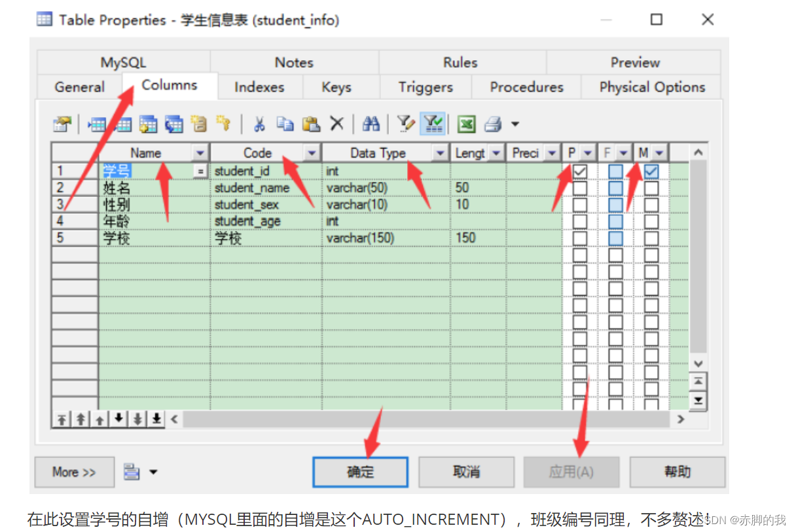The image size is (796, 532).
Task: Click horizontal scrollbar right arrow
Action: click(681, 419)
